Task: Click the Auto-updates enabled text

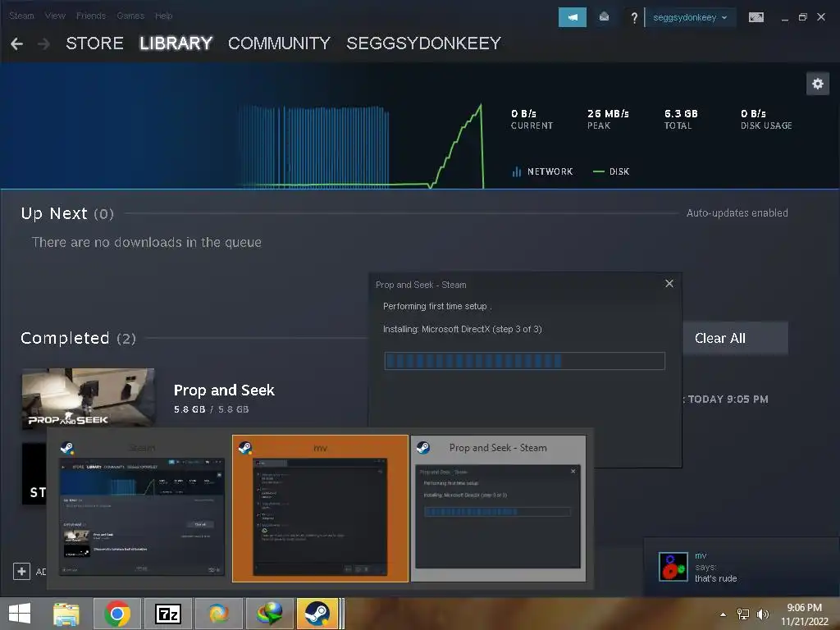Action: [x=737, y=212]
